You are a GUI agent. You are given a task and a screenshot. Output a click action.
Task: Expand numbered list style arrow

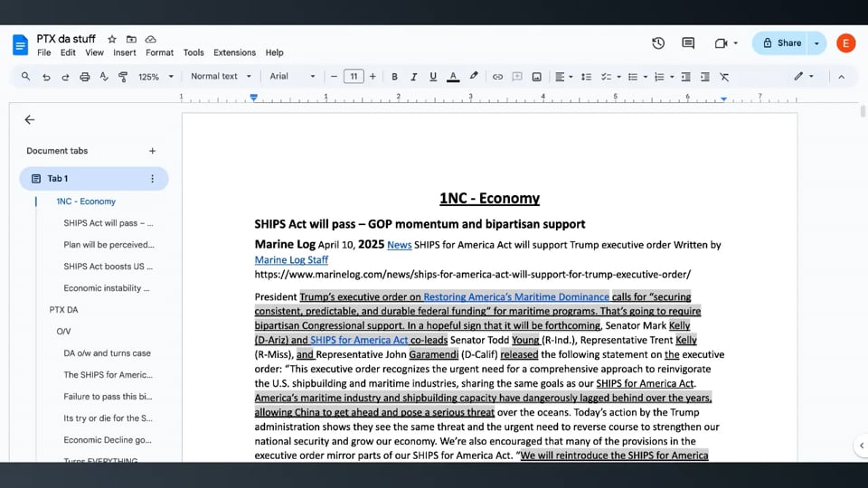pyautogui.click(x=672, y=77)
